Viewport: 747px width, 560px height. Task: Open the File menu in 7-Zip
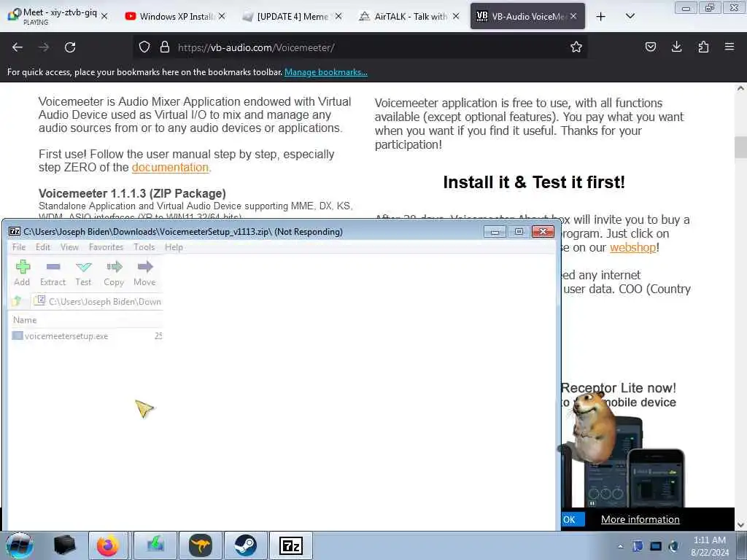click(x=19, y=247)
